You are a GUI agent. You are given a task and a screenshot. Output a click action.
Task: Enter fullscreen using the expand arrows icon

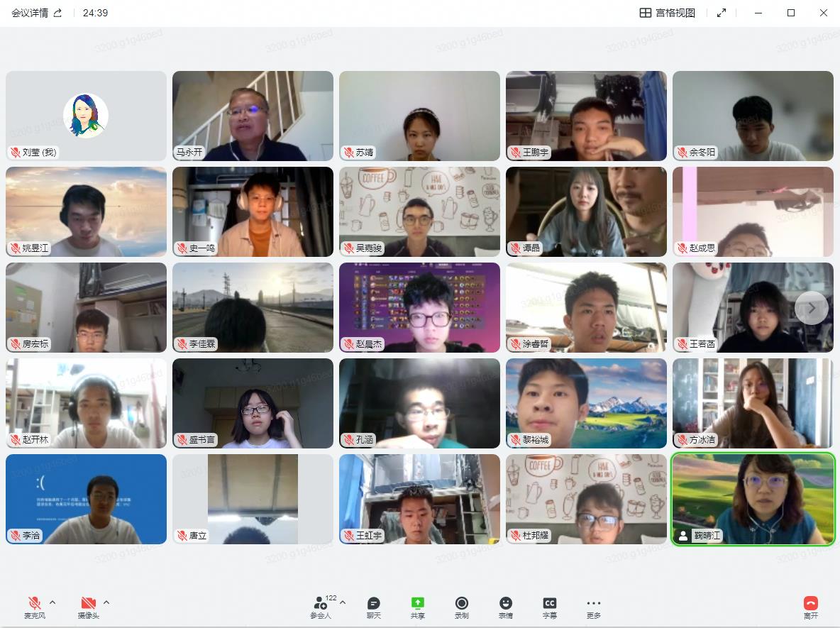[722, 13]
